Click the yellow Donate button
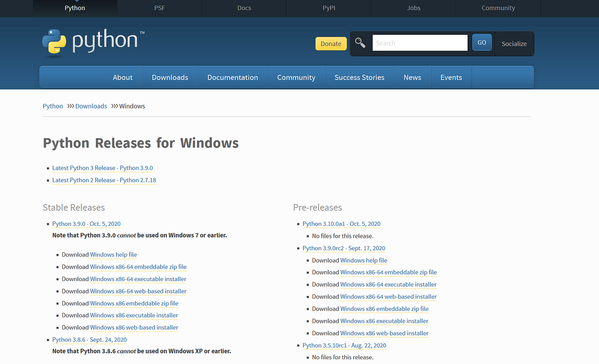Viewport: 599px width, 364px height. pos(331,44)
